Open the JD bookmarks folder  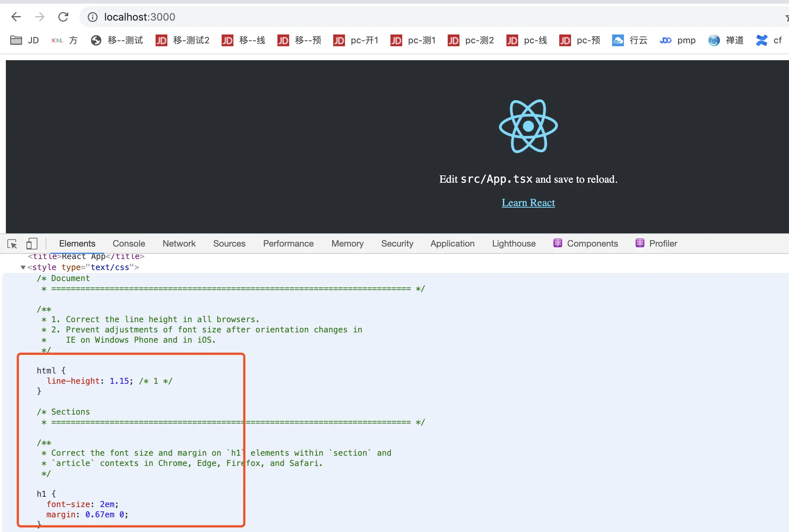[x=25, y=40]
